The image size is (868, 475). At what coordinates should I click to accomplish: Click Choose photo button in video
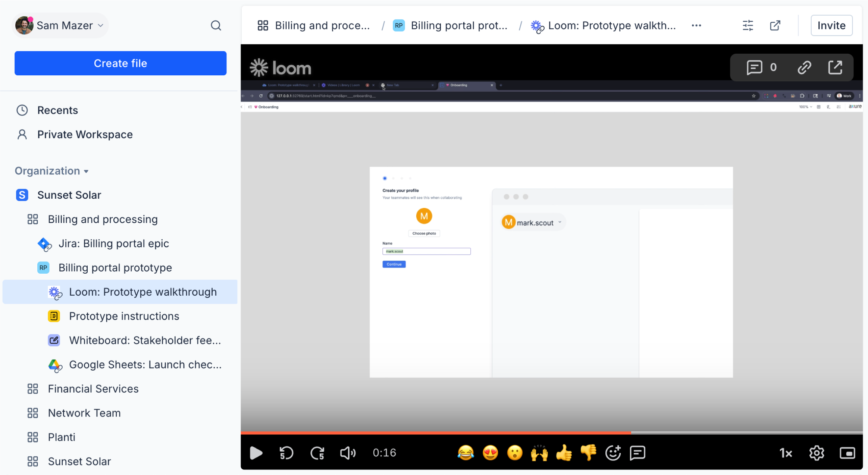coord(424,233)
